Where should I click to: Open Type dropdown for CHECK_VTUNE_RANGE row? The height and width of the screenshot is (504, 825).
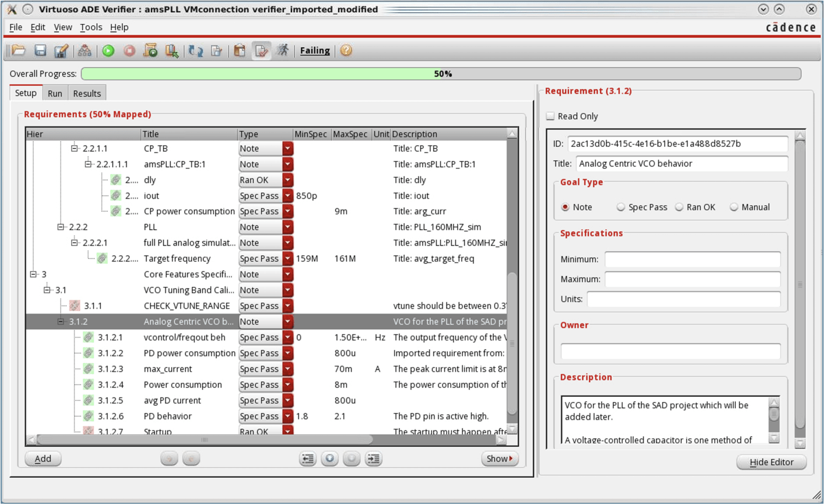287,306
